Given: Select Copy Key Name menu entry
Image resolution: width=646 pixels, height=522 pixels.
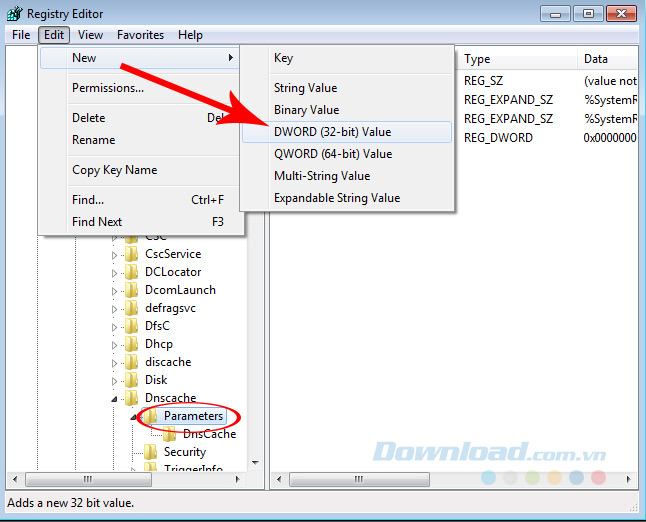Looking at the screenshot, I should pos(114,170).
